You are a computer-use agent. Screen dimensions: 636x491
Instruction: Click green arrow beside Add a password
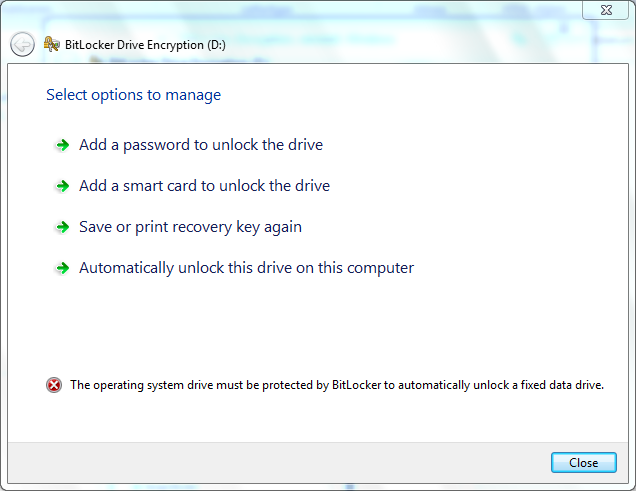(62, 145)
